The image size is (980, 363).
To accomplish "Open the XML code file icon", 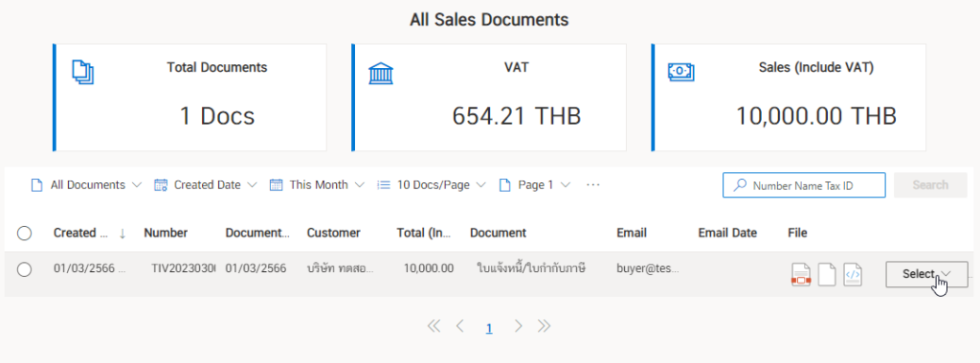I will click(x=853, y=275).
